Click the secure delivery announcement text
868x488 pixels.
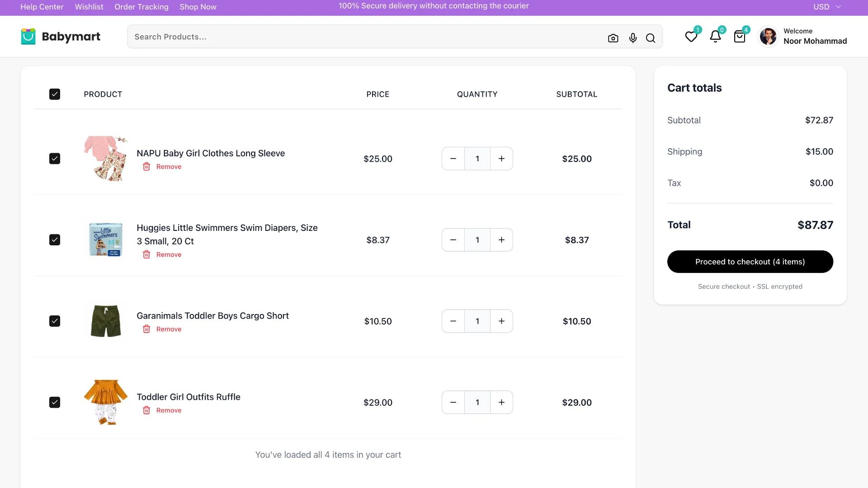point(434,6)
